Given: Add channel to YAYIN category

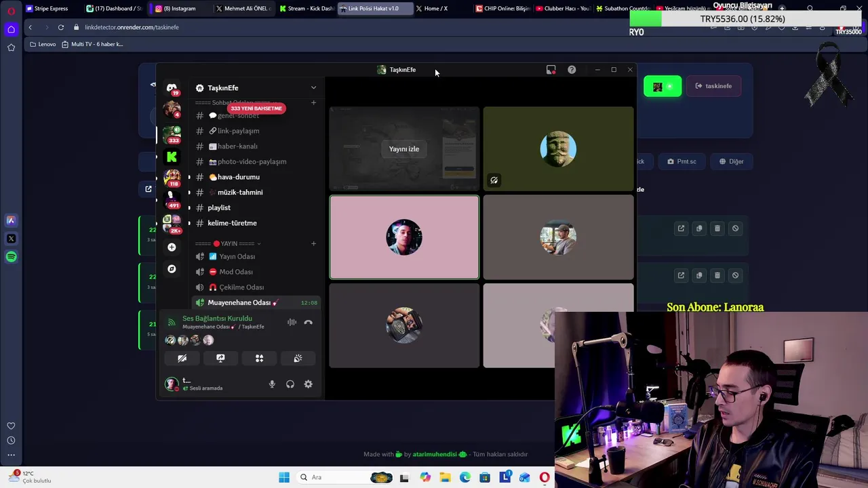Looking at the screenshot, I should (x=313, y=243).
